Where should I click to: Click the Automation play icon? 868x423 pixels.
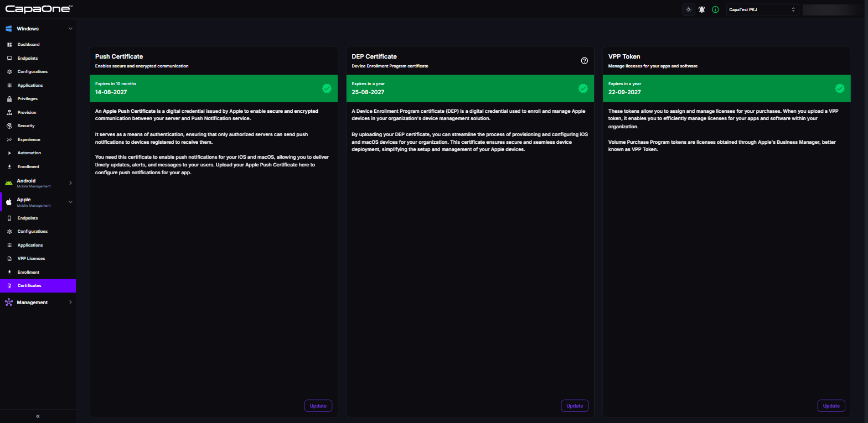coord(9,153)
